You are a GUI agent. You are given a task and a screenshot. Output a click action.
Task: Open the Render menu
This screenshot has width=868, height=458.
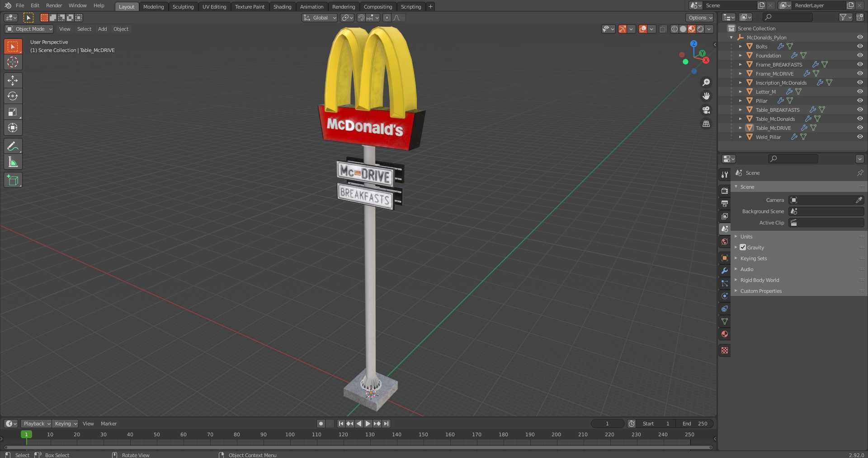click(54, 5)
